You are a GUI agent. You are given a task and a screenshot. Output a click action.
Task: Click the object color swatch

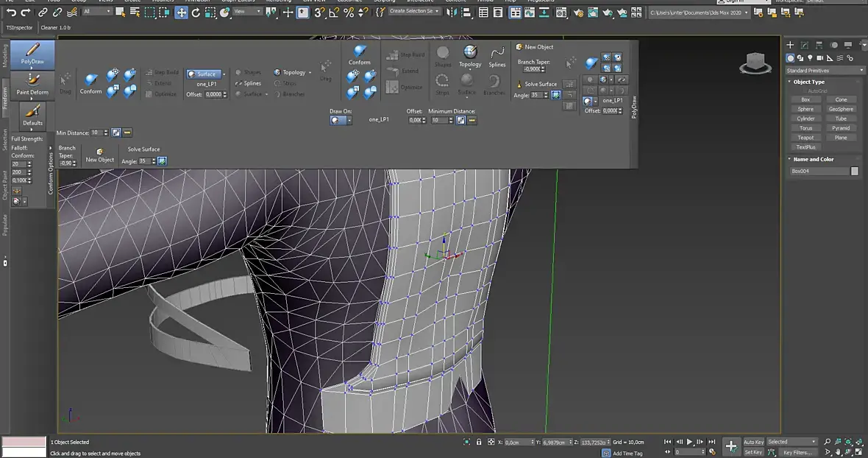click(x=855, y=171)
